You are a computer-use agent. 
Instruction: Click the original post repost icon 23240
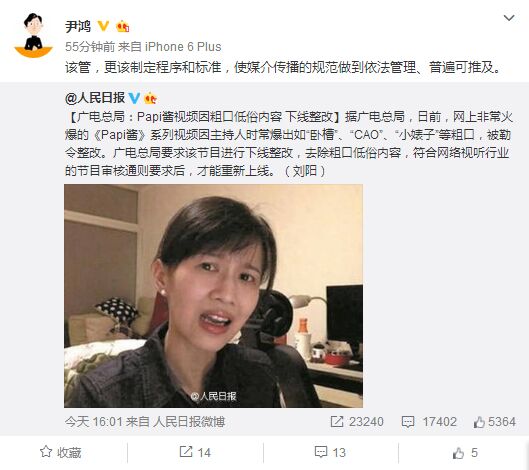357,422
